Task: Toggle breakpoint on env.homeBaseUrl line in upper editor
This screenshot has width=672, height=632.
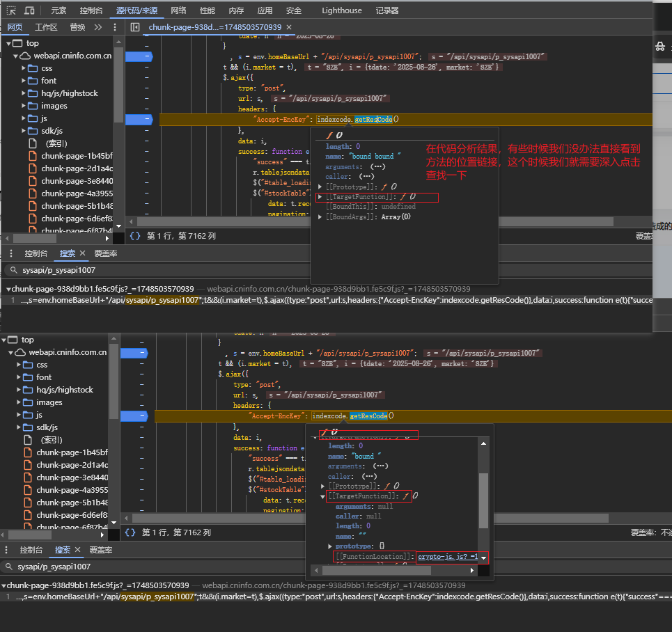Action: coord(139,56)
